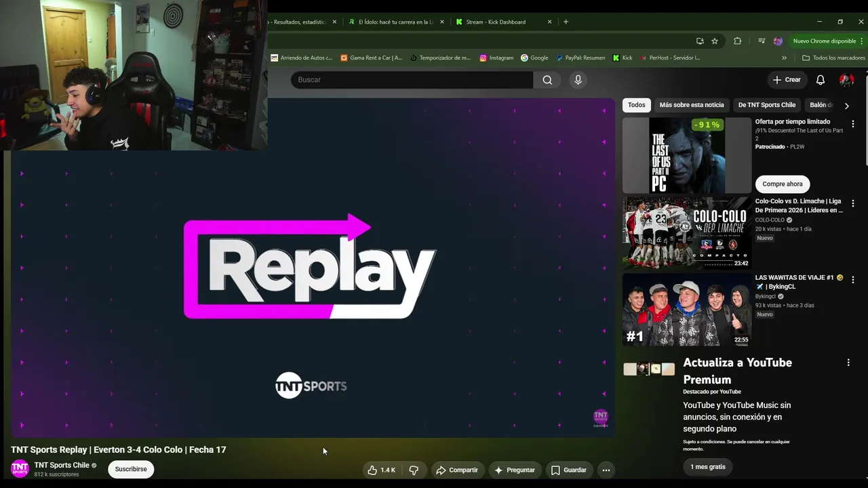Click the Actualiza a YouTube Premium heading
This screenshot has height=488, width=868.
[738, 371]
